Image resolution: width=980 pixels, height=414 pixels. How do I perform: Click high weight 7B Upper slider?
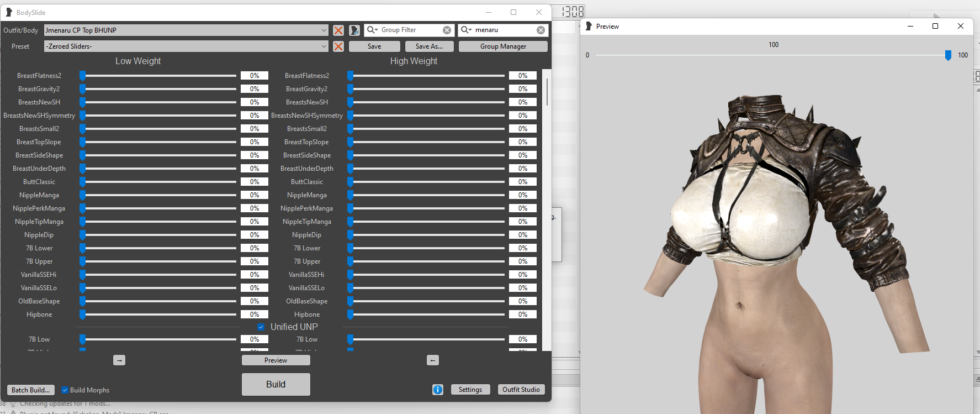tap(427, 261)
